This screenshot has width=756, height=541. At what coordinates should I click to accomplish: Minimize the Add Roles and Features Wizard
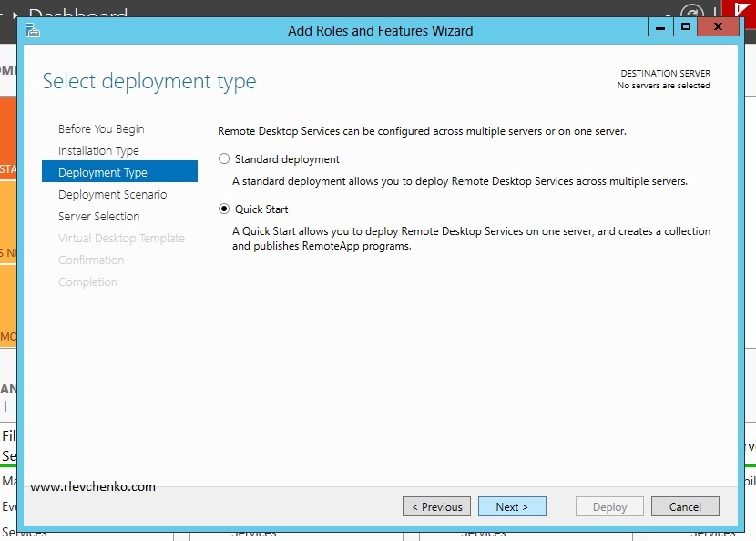pyautogui.click(x=660, y=28)
